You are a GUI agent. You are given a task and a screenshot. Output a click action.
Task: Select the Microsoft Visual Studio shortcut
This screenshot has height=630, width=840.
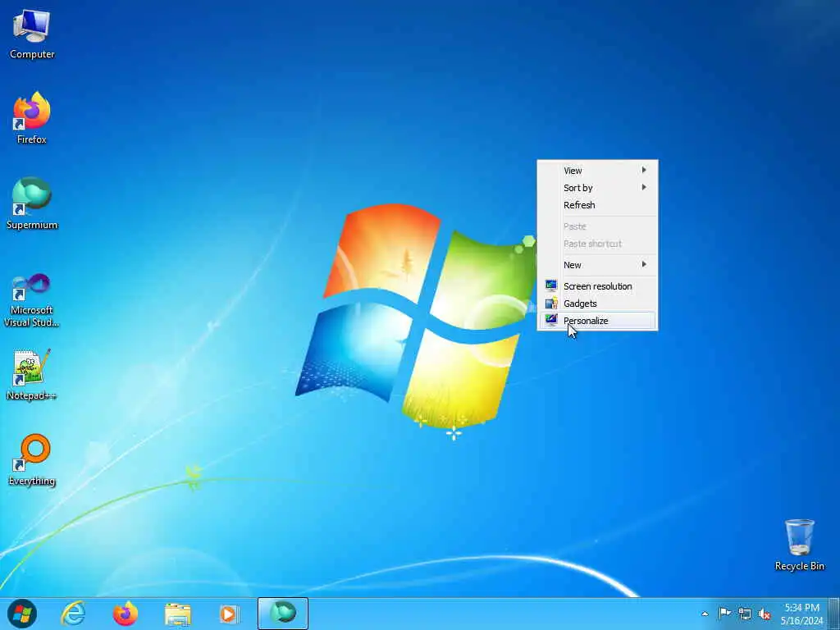tap(32, 300)
